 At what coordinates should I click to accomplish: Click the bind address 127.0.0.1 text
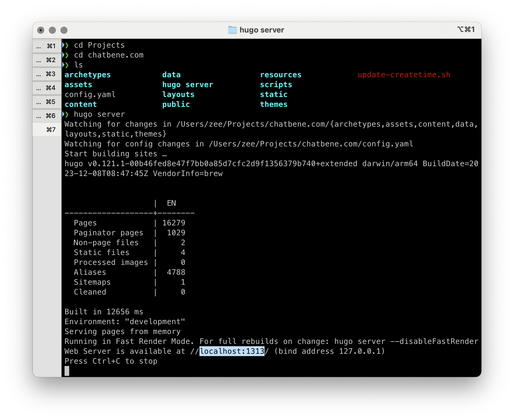click(360, 351)
